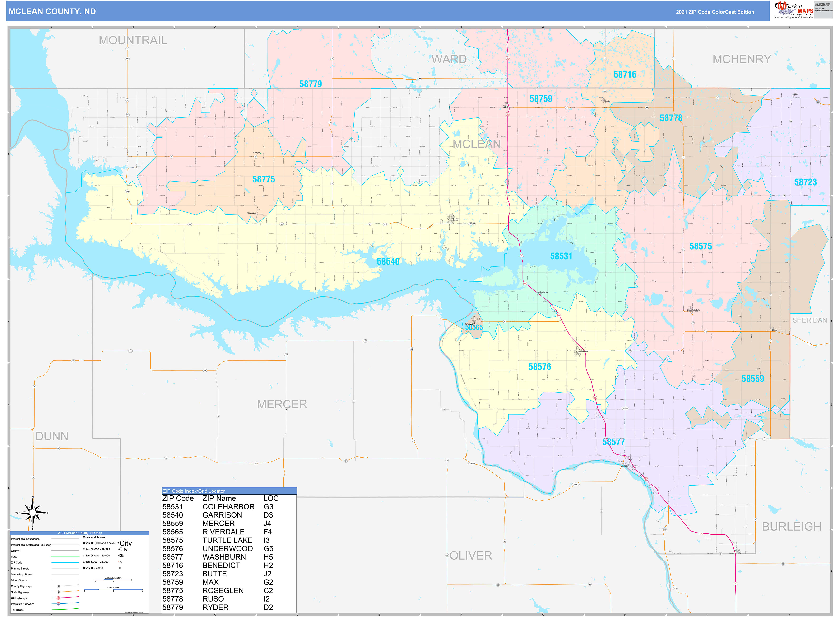The height and width of the screenshot is (617, 840).
Task: Click the MCLEAN COUNTY, ND title
Action: pyautogui.click(x=52, y=11)
